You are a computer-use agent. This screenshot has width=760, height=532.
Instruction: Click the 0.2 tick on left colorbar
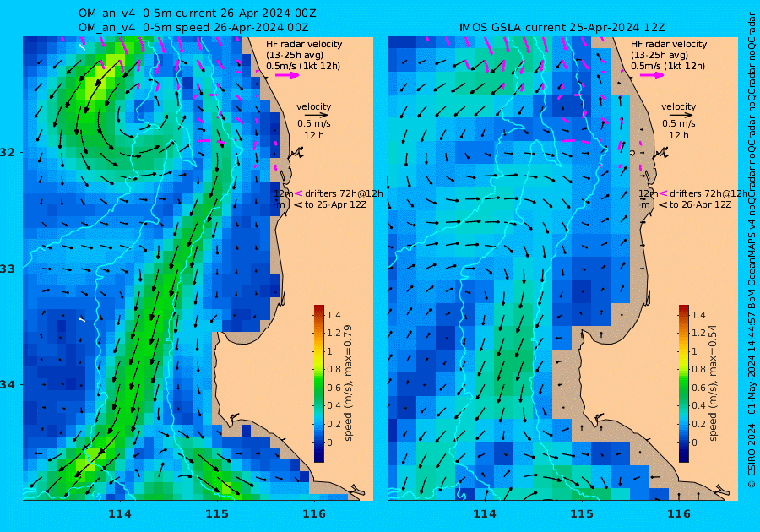click(334, 424)
